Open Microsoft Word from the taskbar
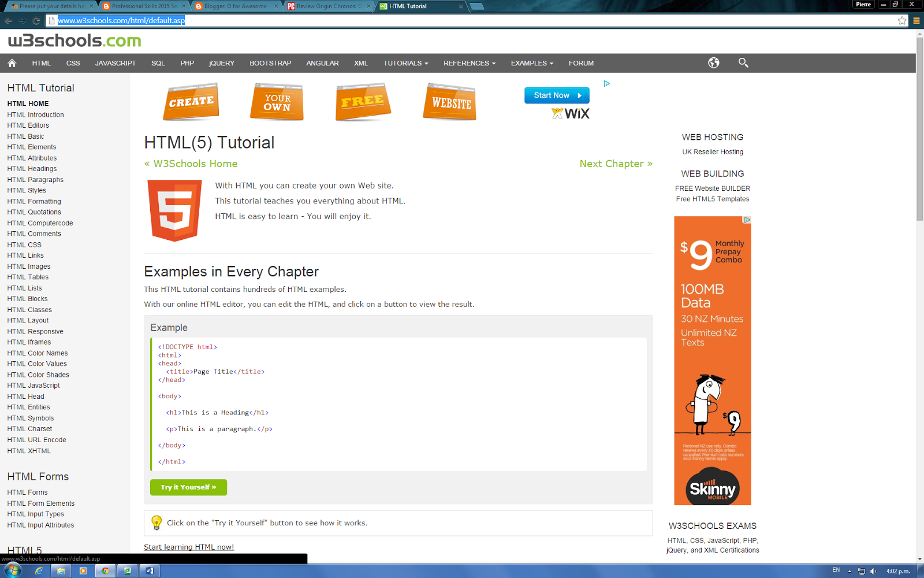924x578 pixels. (x=150, y=570)
